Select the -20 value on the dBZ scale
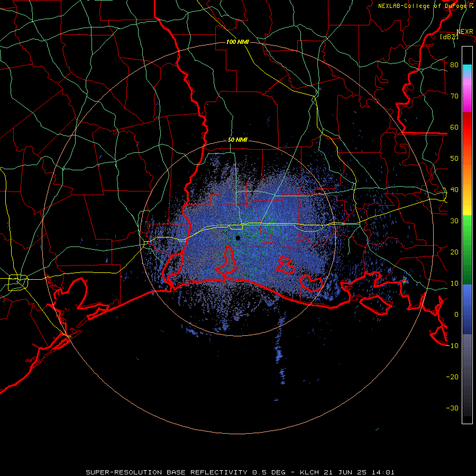Viewport: 476px width, 476px height. click(x=452, y=377)
